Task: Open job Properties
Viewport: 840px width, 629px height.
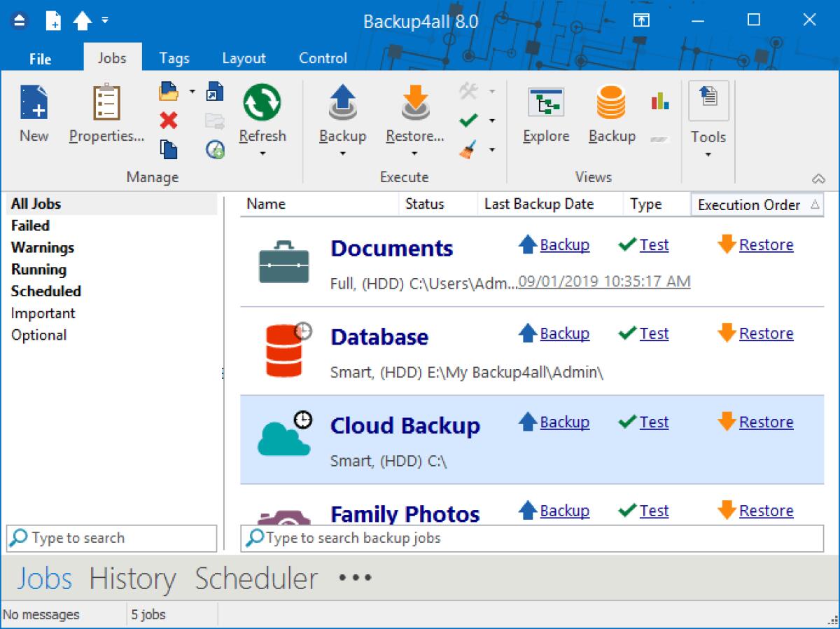Action: coord(105,112)
